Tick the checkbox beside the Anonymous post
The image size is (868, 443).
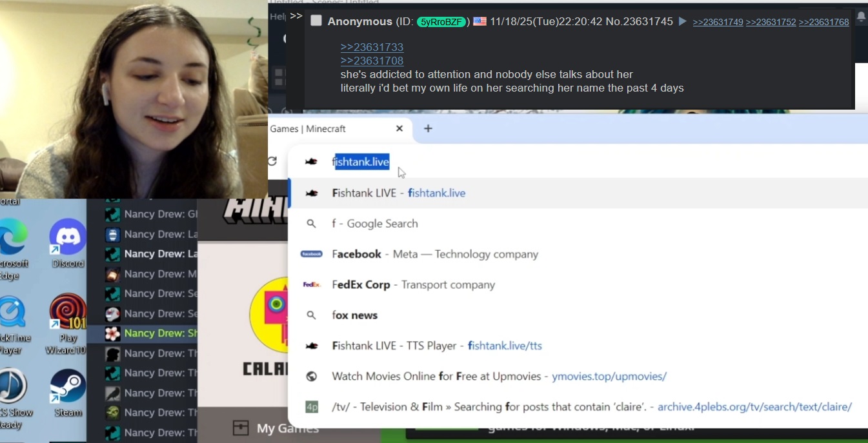[316, 21]
